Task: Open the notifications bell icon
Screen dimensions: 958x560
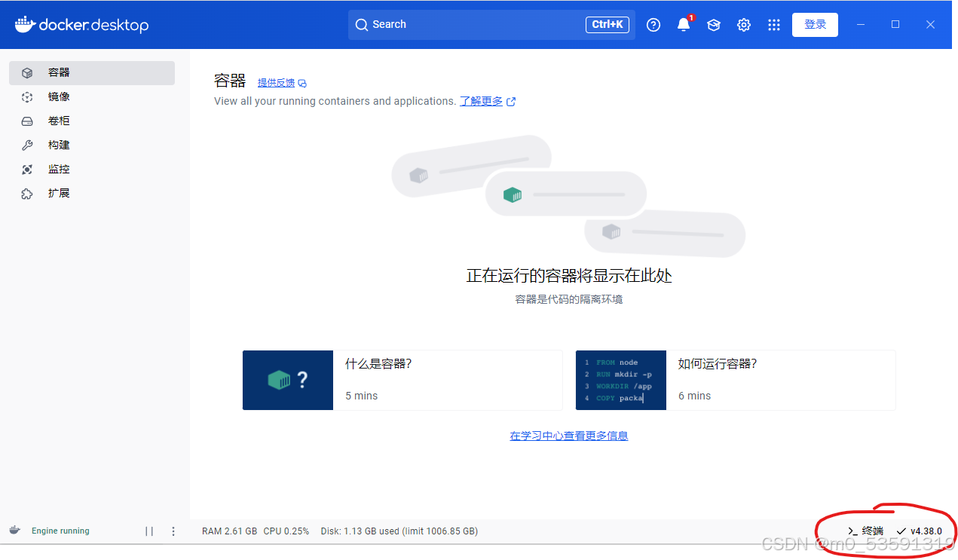Action: coord(684,25)
